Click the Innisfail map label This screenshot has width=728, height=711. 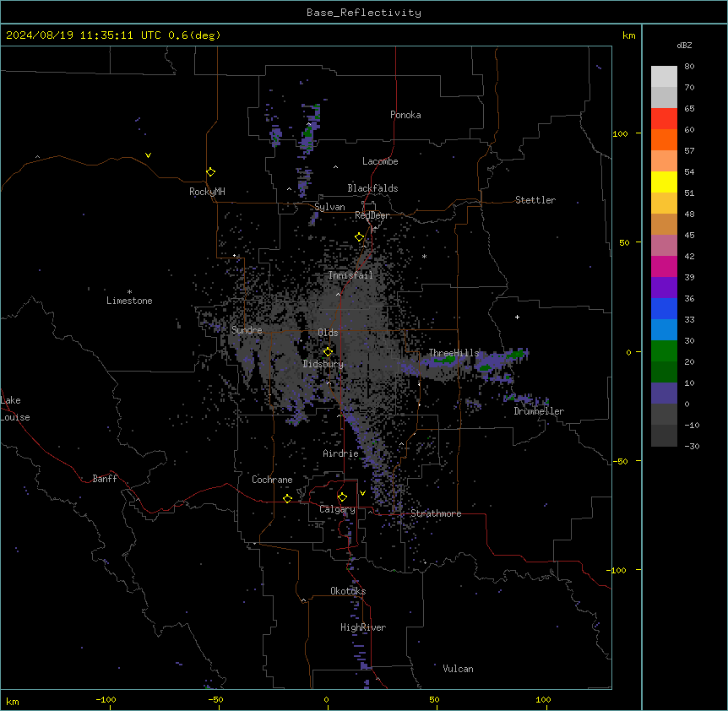350,275
